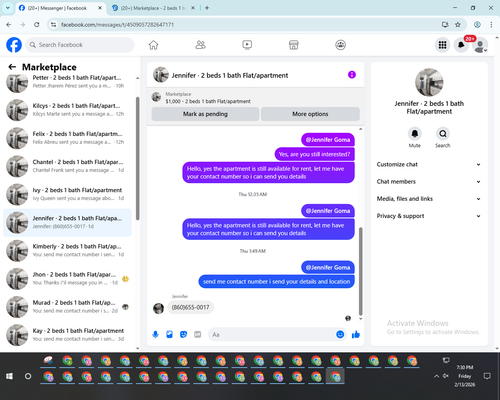500x400 pixels.
Task: Expand Privacy & support section
Action: tap(429, 216)
